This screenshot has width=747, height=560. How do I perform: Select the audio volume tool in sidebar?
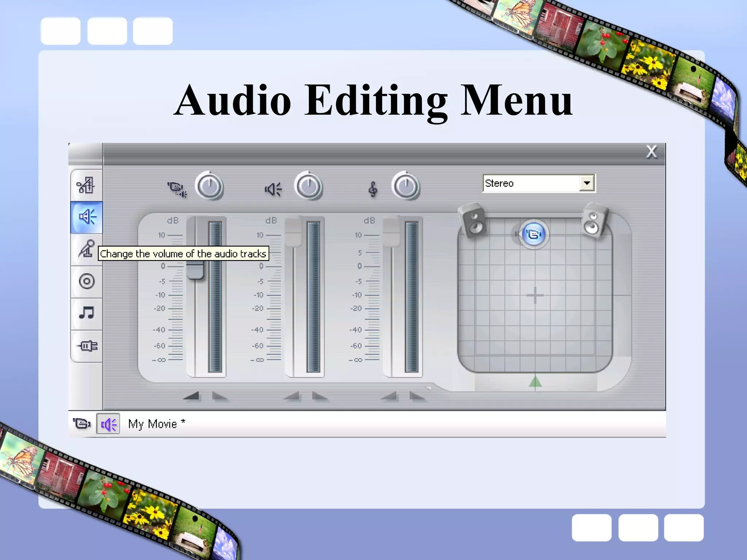(86, 217)
